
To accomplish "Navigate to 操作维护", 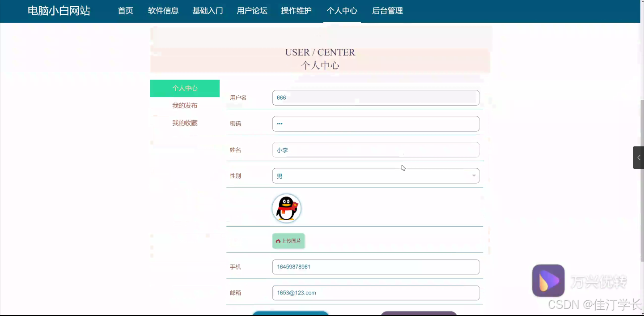I will click(x=297, y=11).
